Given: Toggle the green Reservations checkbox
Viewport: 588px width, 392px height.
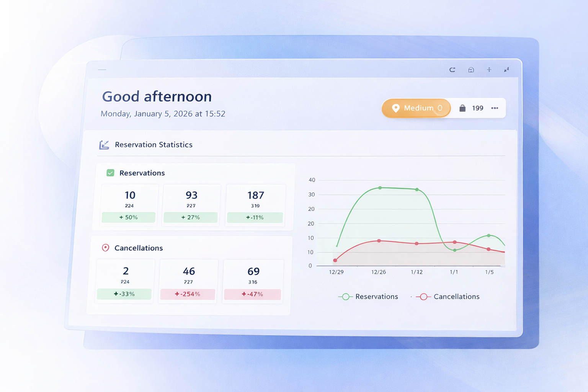Looking at the screenshot, I should [110, 173].
